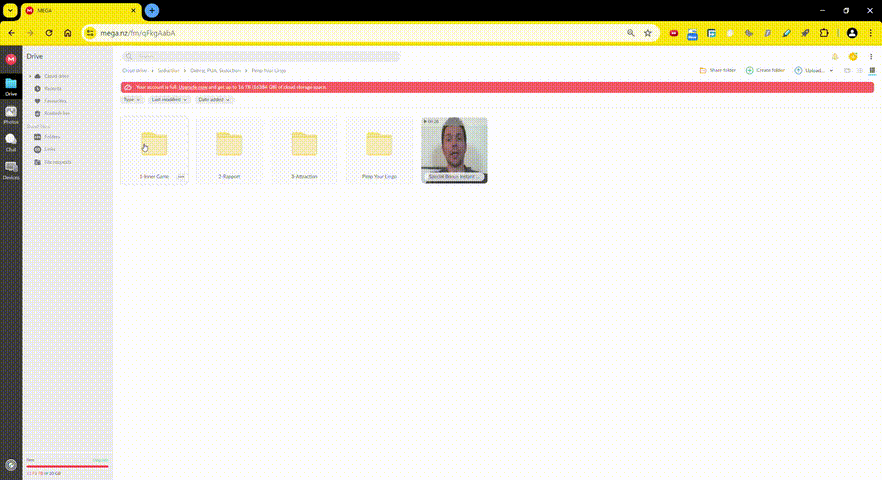
Task: Click the MEGA logo in the sidebar
Action: tap(11, 59)
